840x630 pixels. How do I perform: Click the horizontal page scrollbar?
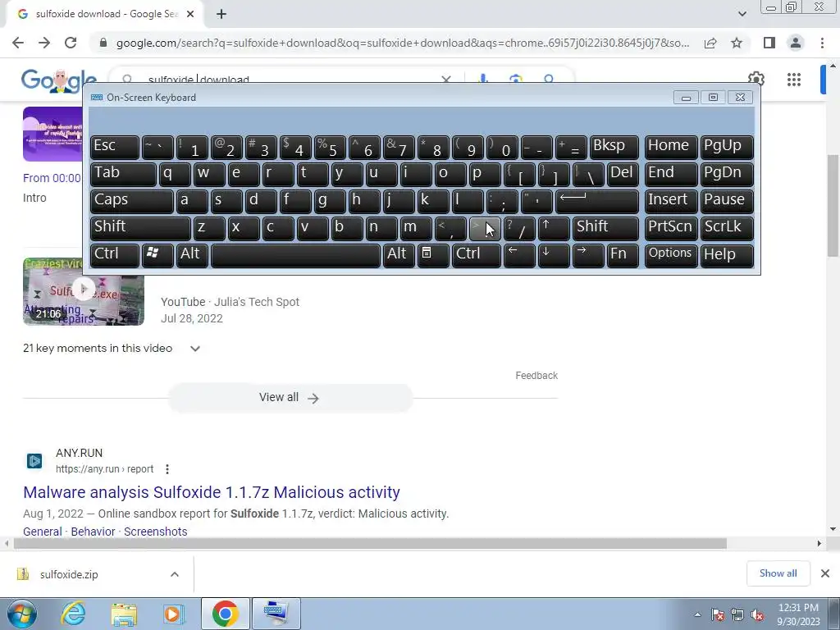click(370, 543)
